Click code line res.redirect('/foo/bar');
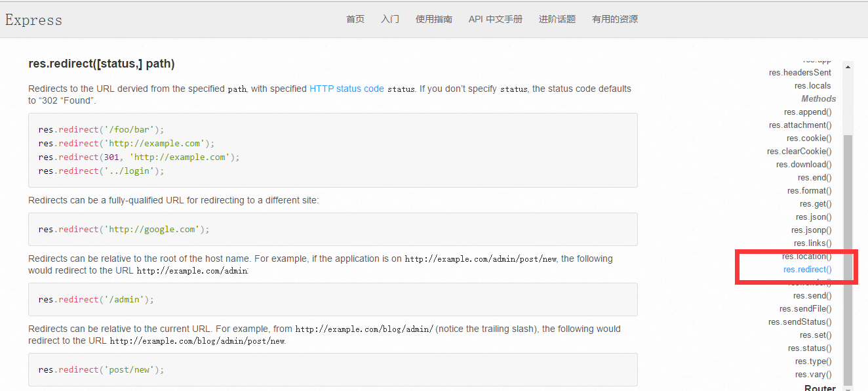The height and width of the screenshot is (391, 868). click(102, 130)
